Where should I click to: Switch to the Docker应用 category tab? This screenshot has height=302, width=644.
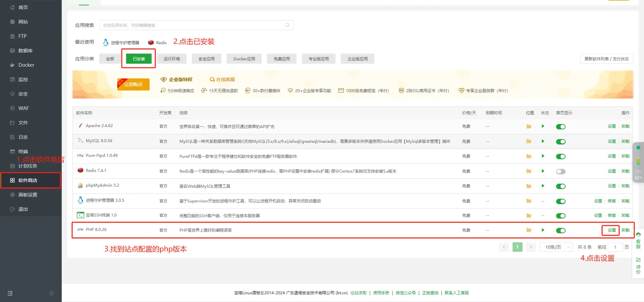coord(244,59)
